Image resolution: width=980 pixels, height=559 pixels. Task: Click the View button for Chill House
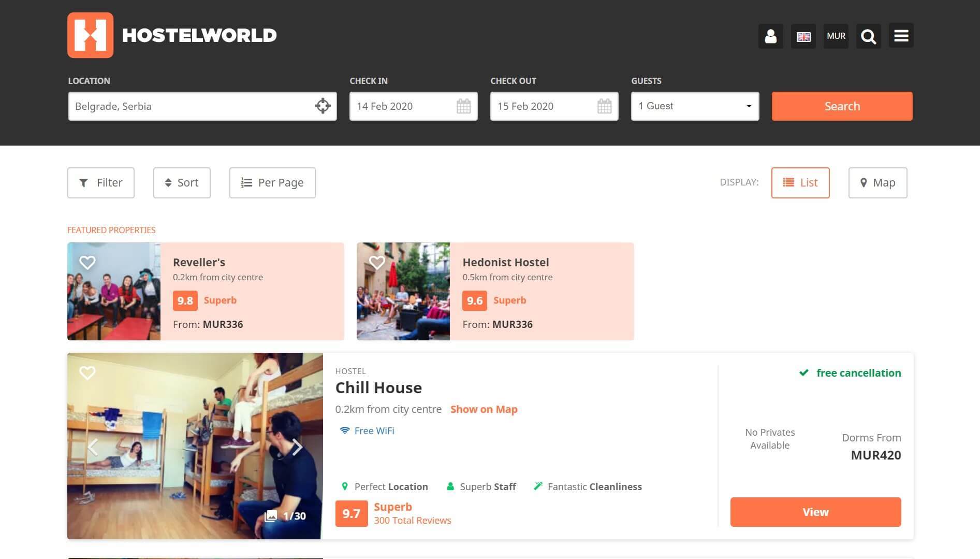coord(815,512)
